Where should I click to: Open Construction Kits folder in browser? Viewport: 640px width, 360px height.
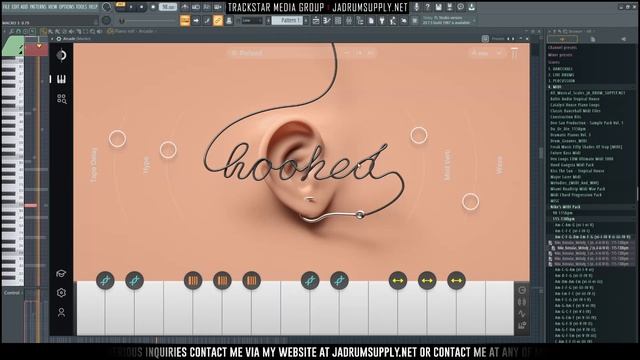coord(566,117)
